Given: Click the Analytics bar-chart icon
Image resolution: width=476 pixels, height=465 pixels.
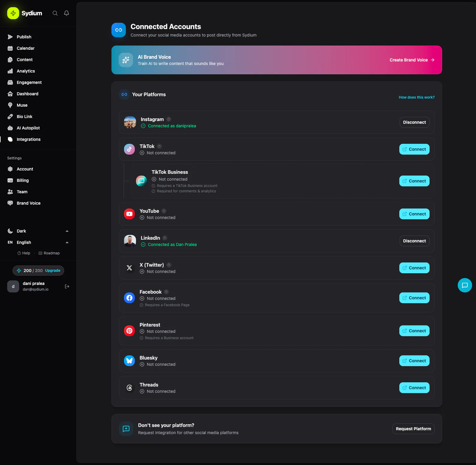Looking at the screenshot, I should click(10, 71).
